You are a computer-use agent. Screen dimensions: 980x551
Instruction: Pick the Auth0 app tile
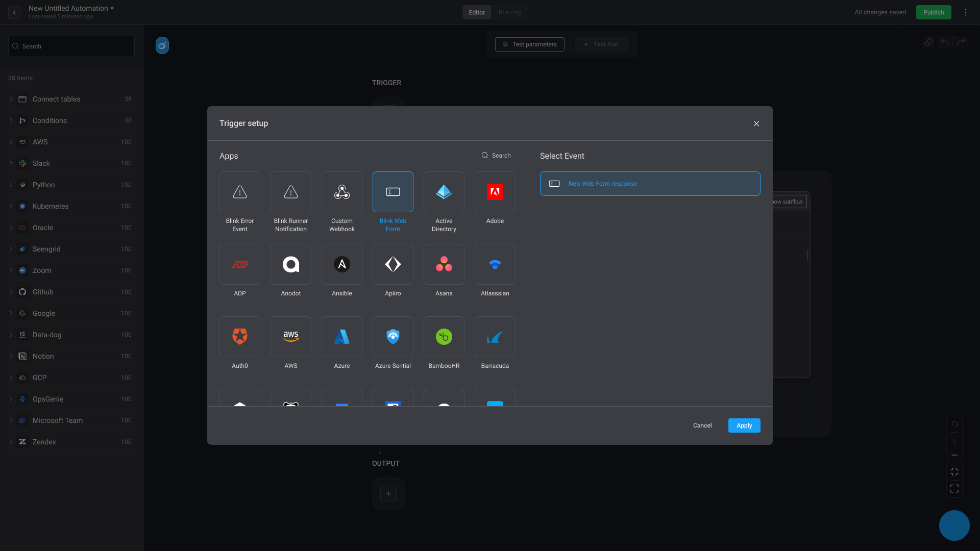click(240, 337)
